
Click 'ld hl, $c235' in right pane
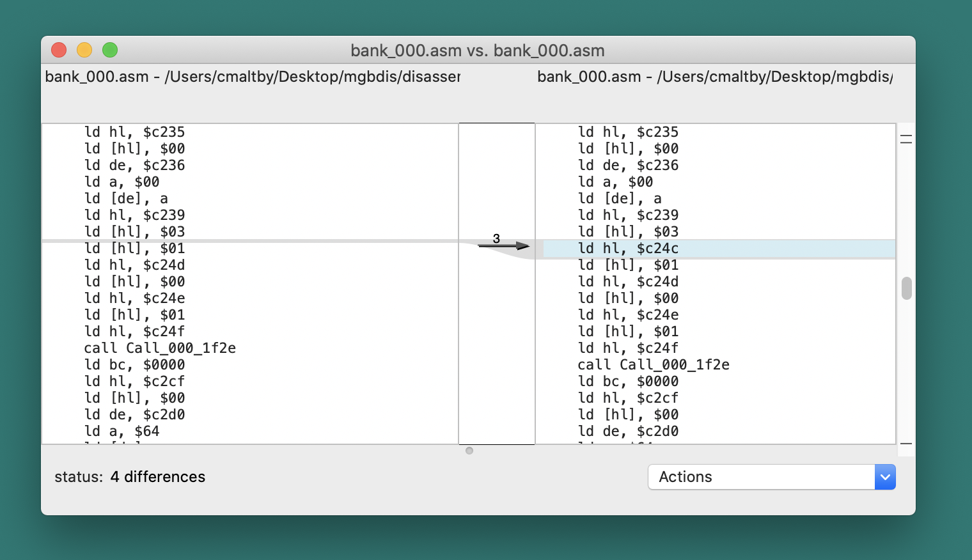click(628, 132)
